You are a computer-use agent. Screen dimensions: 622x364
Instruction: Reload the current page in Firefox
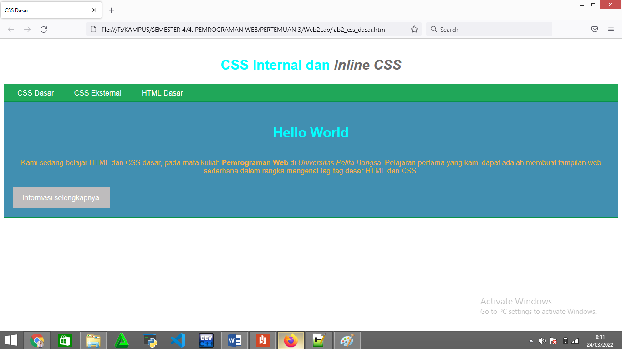click(43, 29)
